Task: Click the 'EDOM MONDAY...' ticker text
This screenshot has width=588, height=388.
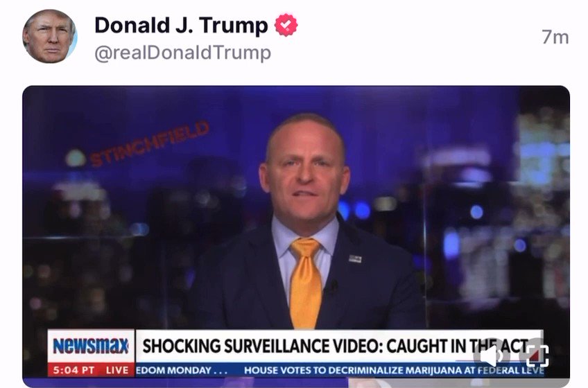Action: [182, 371]
